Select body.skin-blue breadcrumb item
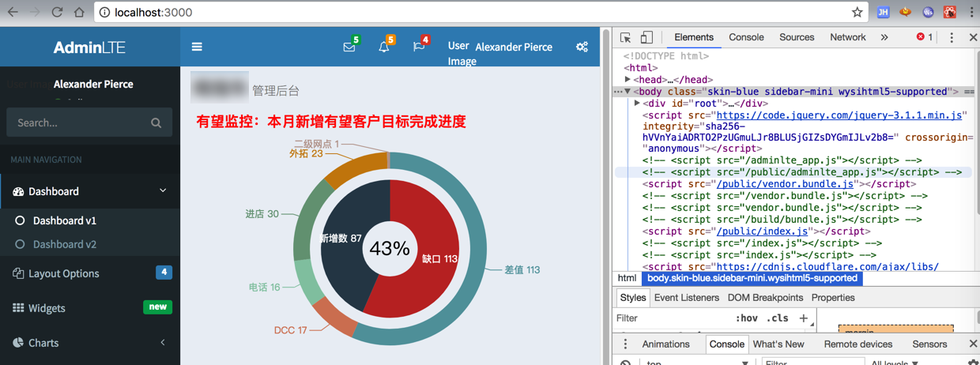The image size is (980, 365). pyautogui.click(x=752, y=278)
